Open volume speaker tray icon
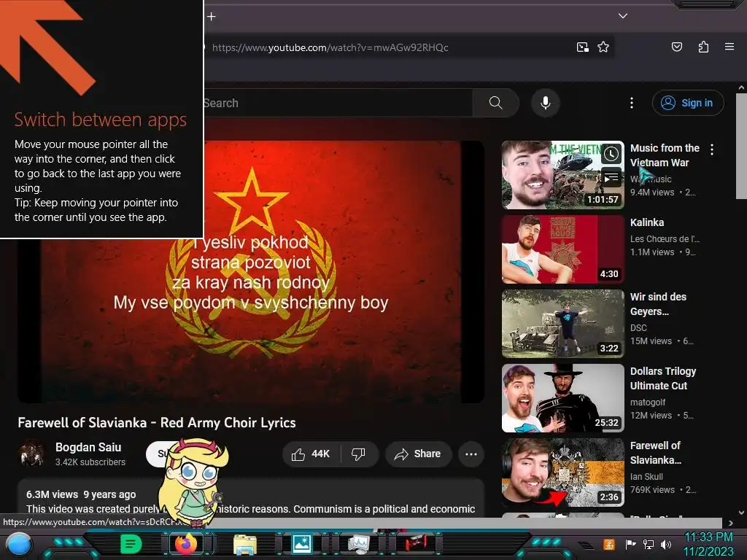 (666, 544)
